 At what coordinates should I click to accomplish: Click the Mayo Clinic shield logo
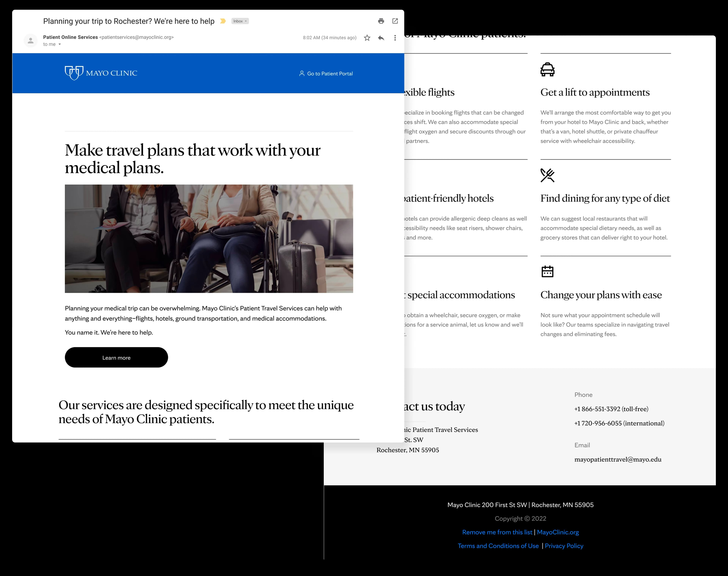[x=74, y=73]
